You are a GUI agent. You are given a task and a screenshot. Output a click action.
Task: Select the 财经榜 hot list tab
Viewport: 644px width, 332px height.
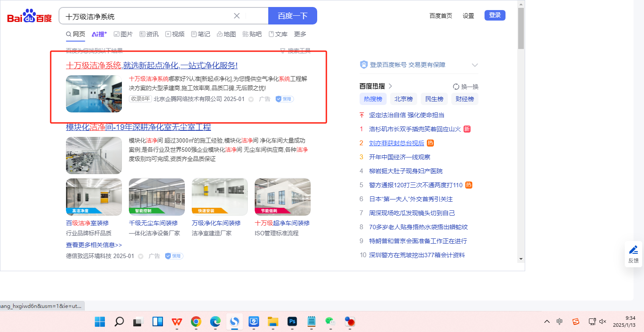(465, 99)
